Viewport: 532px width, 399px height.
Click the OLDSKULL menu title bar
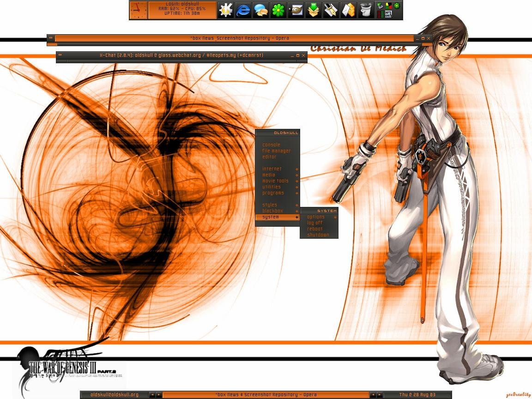tap(278, 133)
